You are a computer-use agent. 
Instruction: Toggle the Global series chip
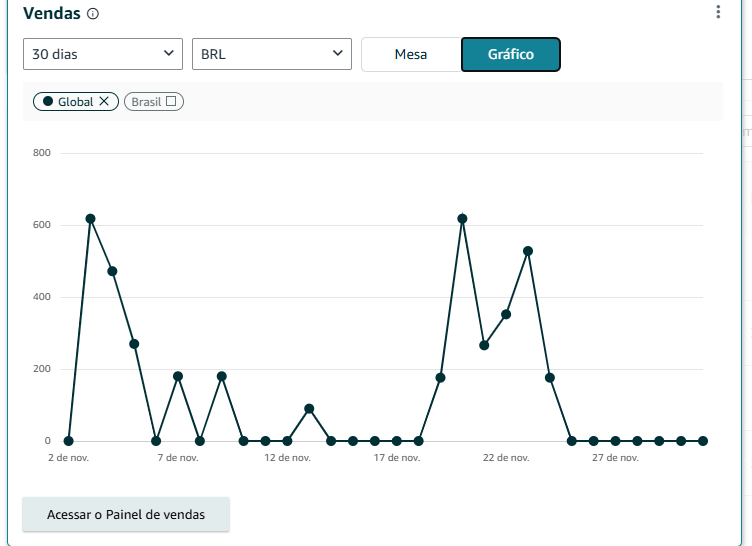(x=68, y=102)
